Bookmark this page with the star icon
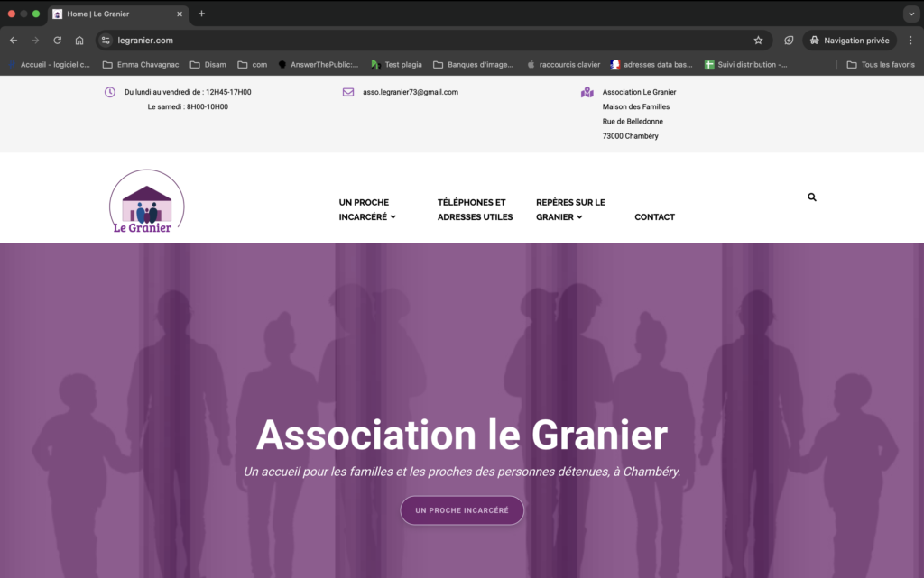 tap(758, 41)
